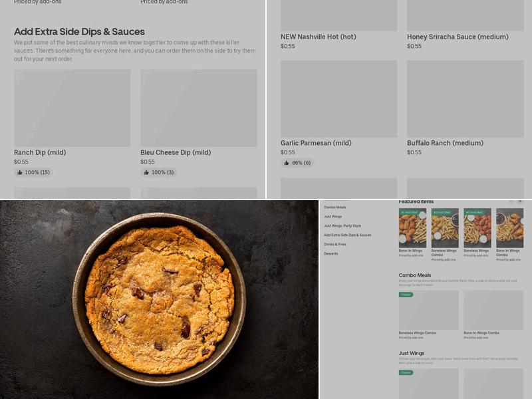
Task: Click the previous arrow of Featured items carousel
Action: click(511, 201)
